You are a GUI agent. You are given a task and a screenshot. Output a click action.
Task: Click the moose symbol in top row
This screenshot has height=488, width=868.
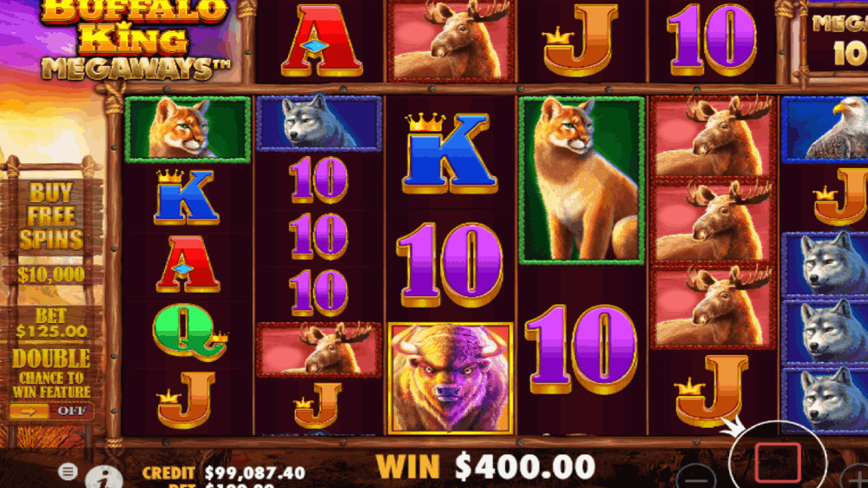[x=451, y=41]
